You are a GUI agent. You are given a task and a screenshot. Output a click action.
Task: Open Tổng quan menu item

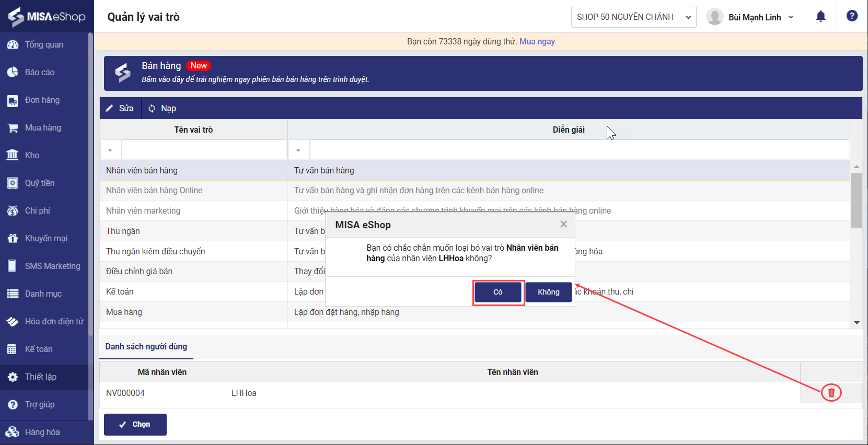point(44,44)
